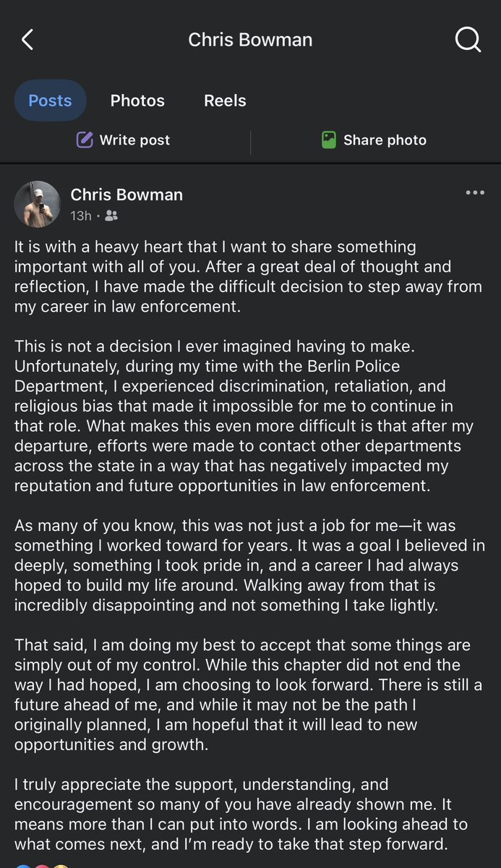Image resolution: width=501 pixels, height=868 pixels.
Task: Go back using the top-left arrow
Action: coord(27,40)
